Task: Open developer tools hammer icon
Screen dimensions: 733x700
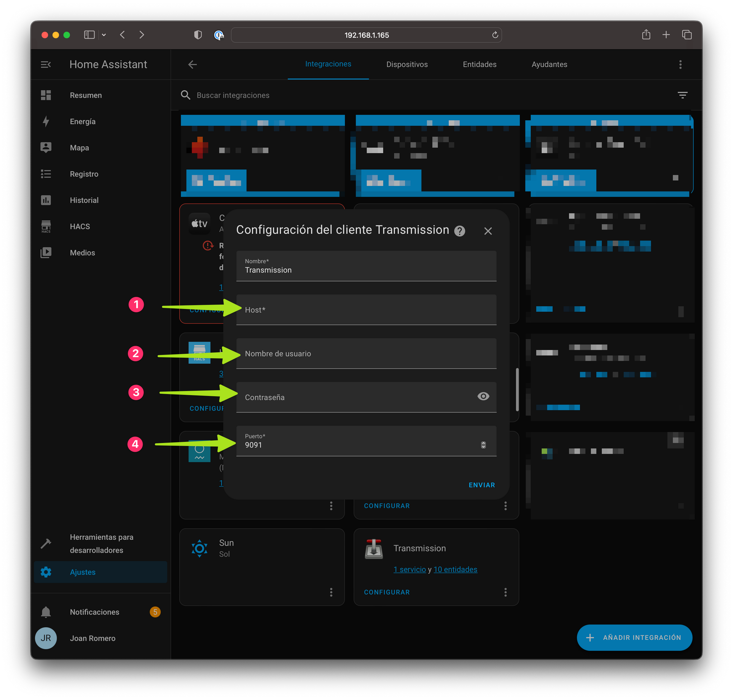Action: point(45,543)
